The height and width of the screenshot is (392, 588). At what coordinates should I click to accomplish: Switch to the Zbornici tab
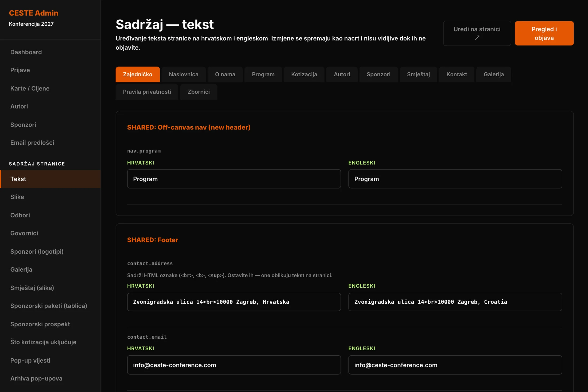point(199,92)
